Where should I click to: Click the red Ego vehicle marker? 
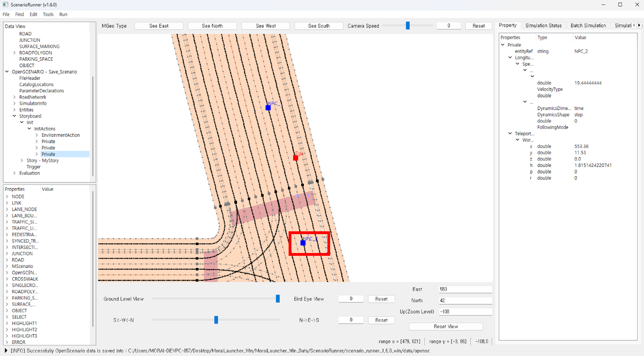(295, 158)
